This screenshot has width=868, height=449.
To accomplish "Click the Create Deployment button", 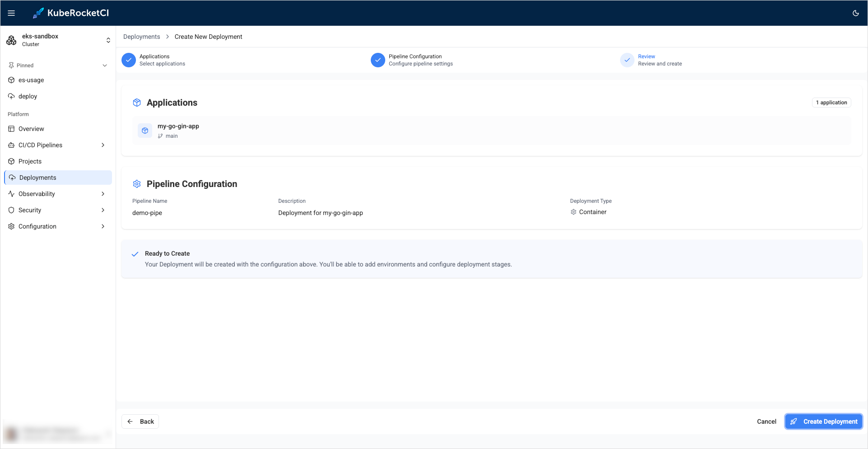I will (x=823, y=421).
